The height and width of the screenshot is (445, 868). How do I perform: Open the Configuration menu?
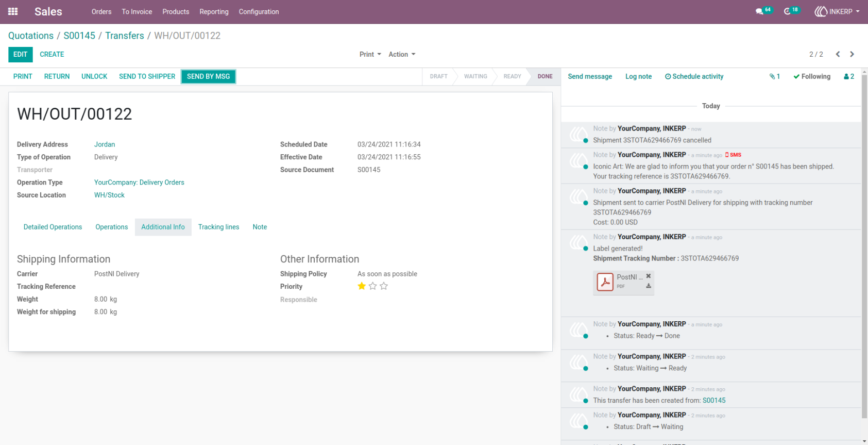pyautogui.click(x=259, y=11)
